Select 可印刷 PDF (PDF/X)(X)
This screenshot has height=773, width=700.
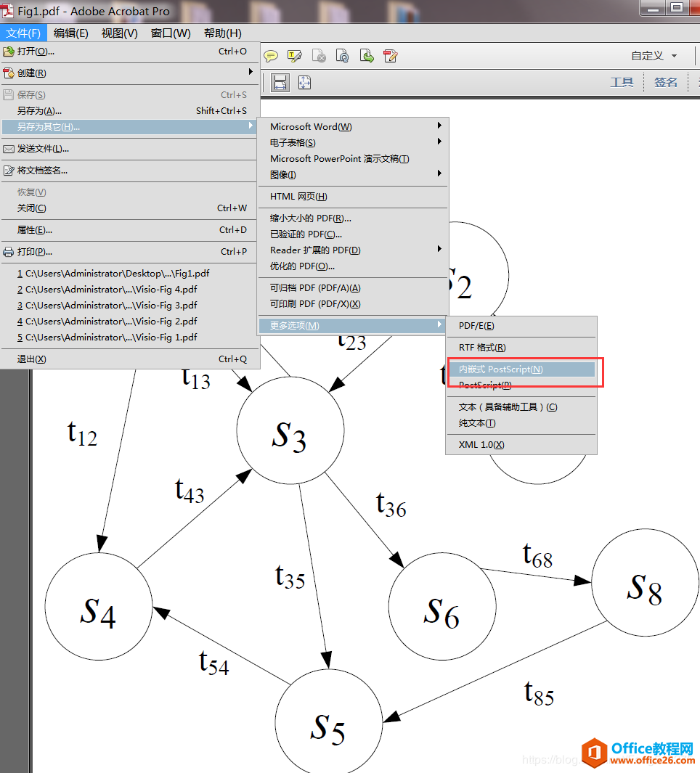coord(353,304)
